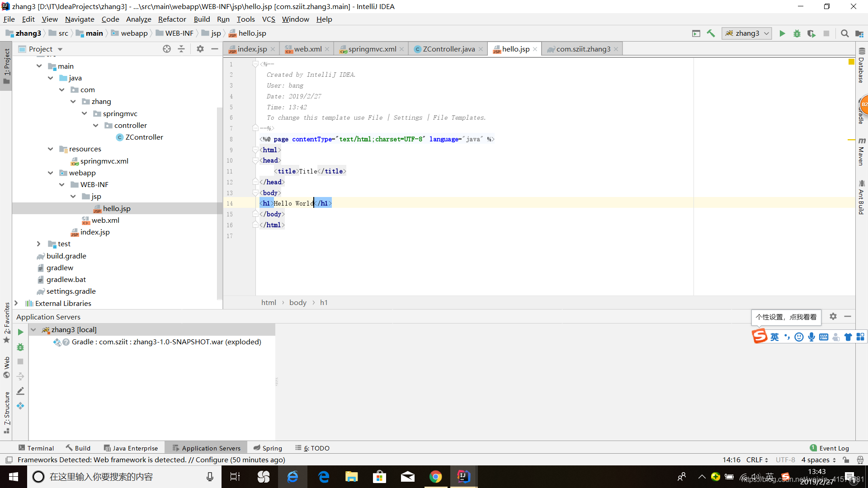Select springmvc.xml in project tree

click(x=100, y=161)
